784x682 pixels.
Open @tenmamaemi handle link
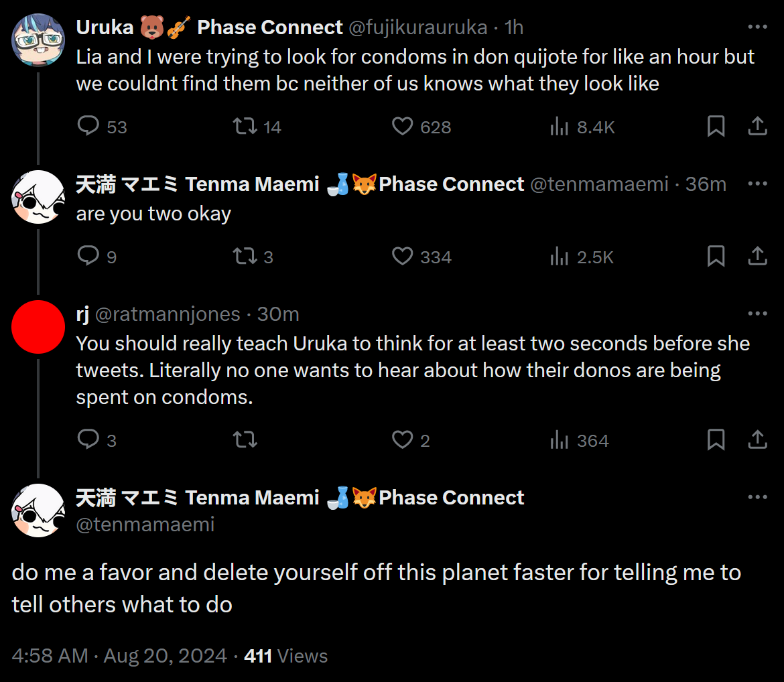point(146,525)
